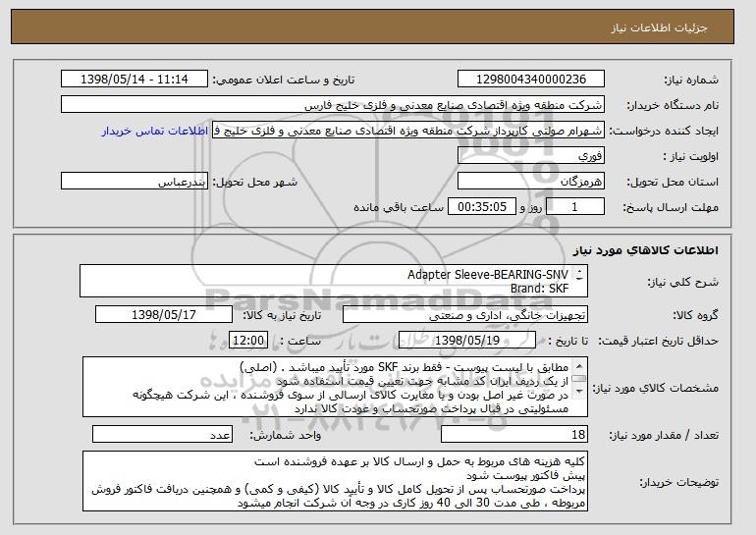Click the section heading اطلاعات کالاهای مورد نیاز

(x=646, y=250)
